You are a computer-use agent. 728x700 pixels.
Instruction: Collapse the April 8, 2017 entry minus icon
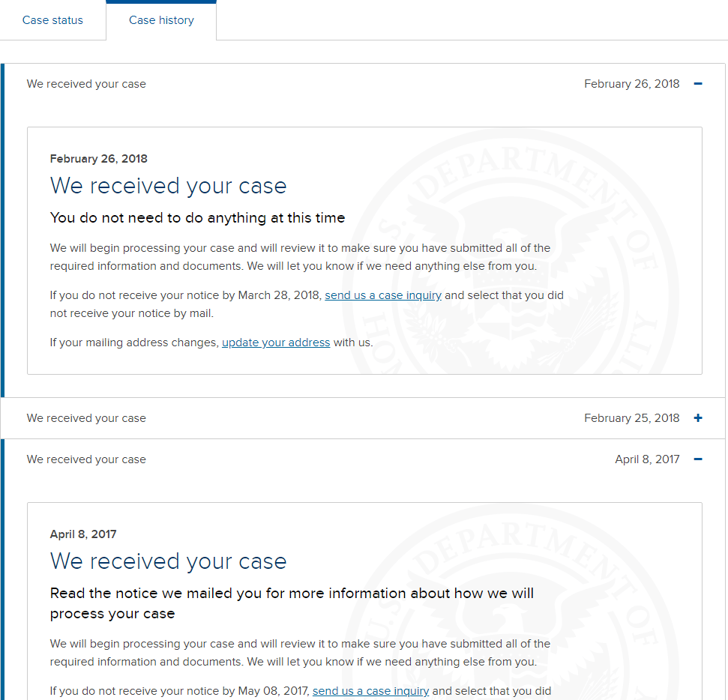(698, 459)
